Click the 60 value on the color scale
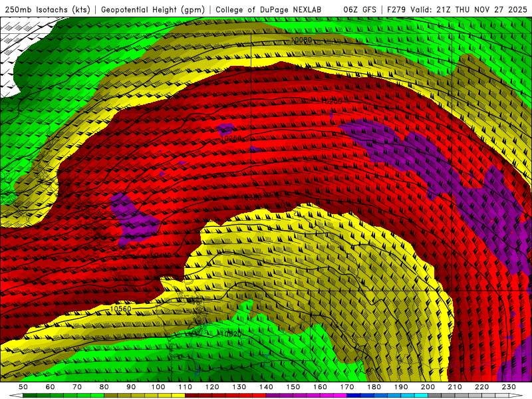The height and width of the screenshot is (399, 532). (x=51, y=387)
